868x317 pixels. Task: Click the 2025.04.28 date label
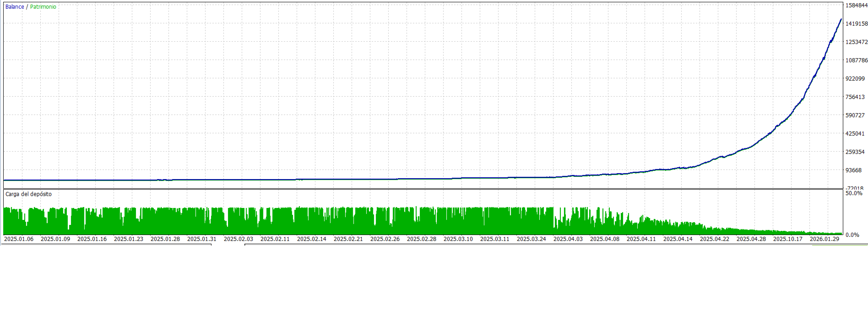(x=751, y=239)
